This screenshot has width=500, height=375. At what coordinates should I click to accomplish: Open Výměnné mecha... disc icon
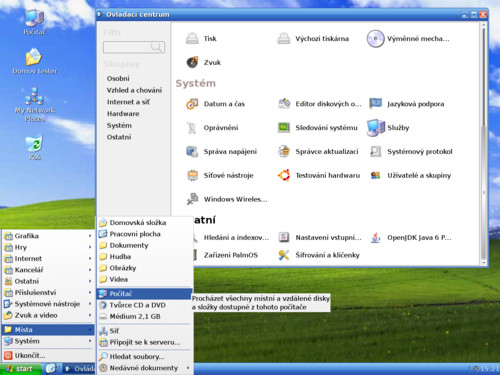(x=375, y=39)
